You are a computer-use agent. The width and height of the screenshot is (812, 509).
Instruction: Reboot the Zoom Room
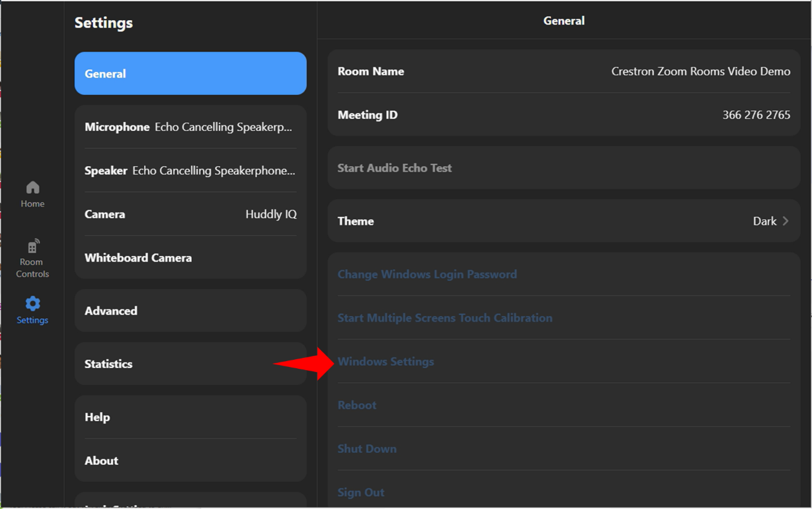point(563,404)
